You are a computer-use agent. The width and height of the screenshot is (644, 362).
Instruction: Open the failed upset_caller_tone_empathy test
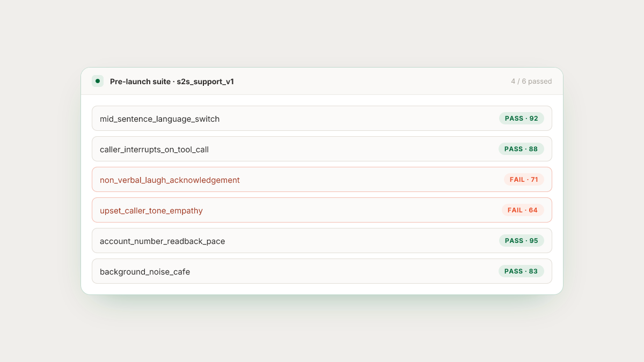322,210
